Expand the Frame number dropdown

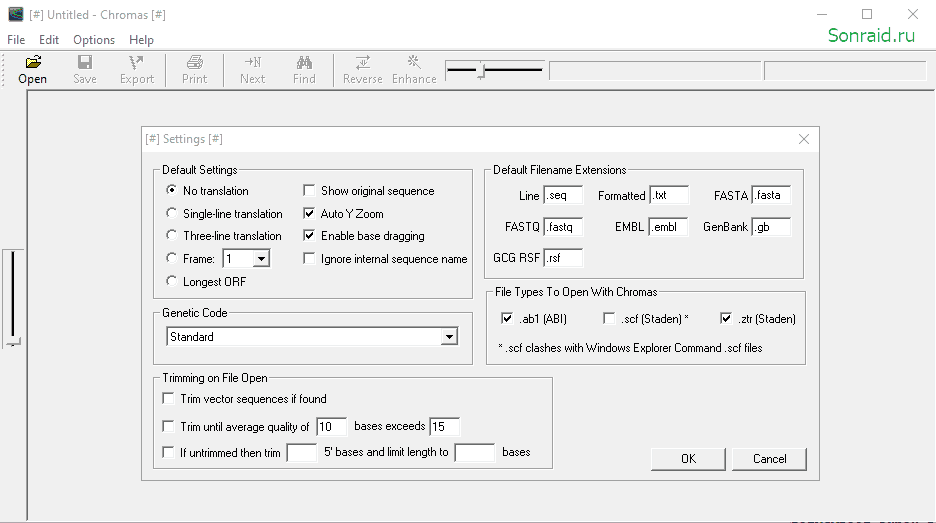261,259
